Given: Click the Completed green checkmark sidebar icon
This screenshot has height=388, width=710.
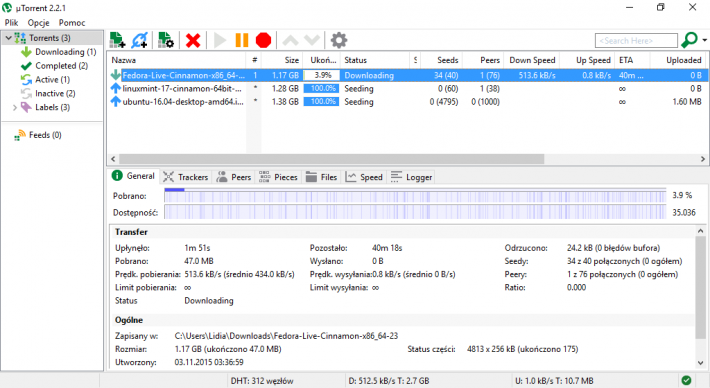Looking at the screenshot, I should [26, 66].
